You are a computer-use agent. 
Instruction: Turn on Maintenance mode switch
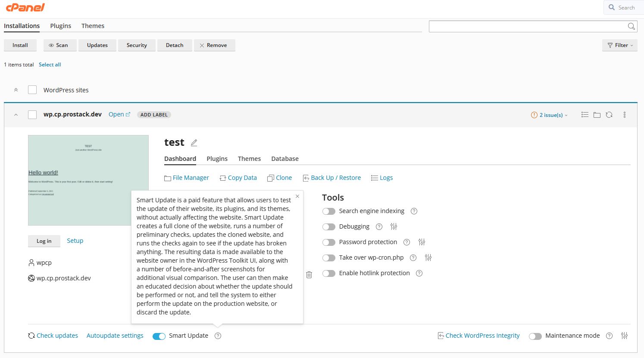click(x=535, y=336)
